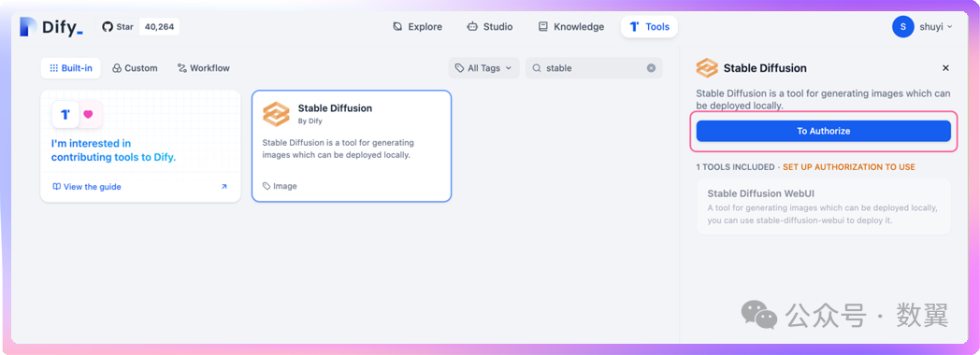Click the Image tag on the Stable Diffusion card
The width and height of the screenshot is (980, 355).
(x=280, y=186)
